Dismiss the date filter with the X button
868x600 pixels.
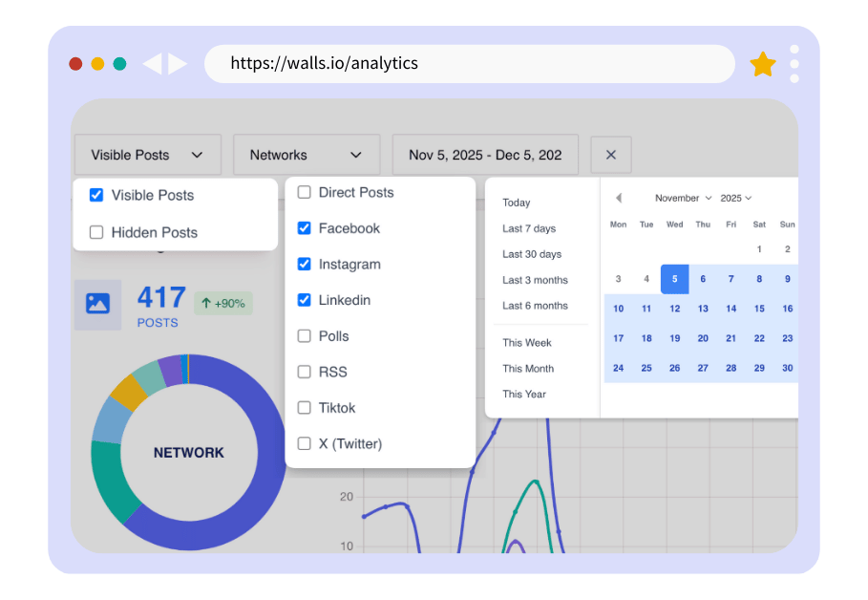click(610, 154)
